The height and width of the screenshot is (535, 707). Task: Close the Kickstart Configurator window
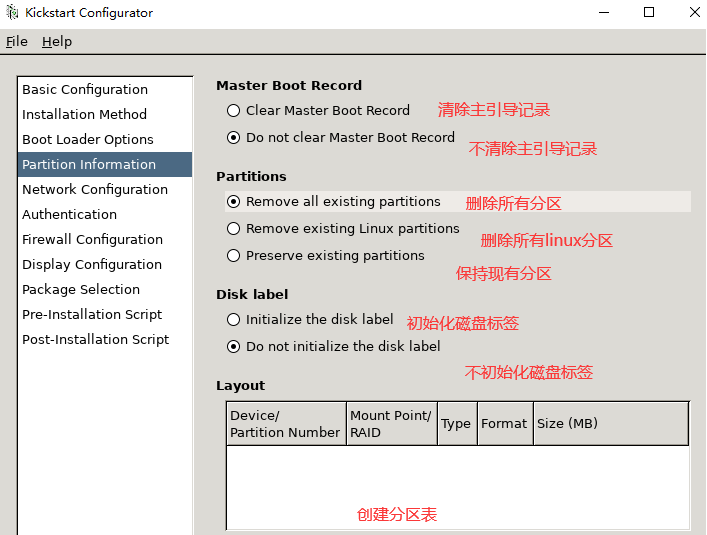click(695, 12)
